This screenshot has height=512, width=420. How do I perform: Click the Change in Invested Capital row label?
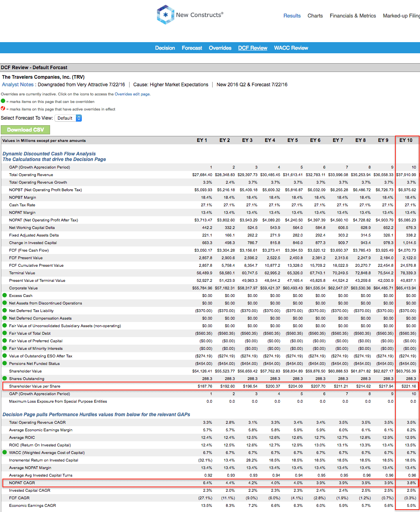click(x=33, y=242)
